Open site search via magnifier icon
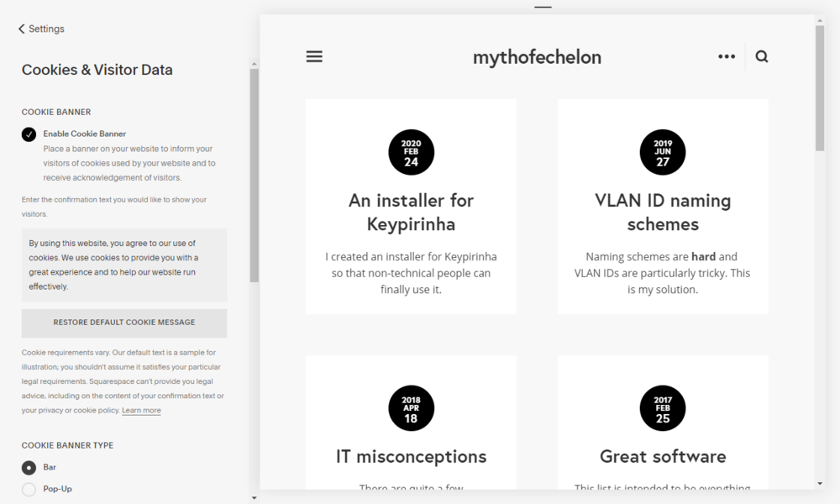 (x=761, y=56)
